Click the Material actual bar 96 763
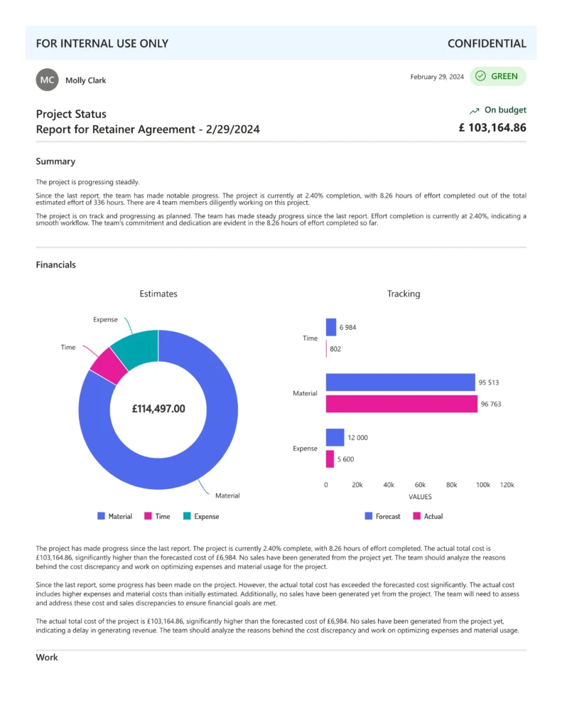This screenshot has width=562, height=728. point(401,404)
